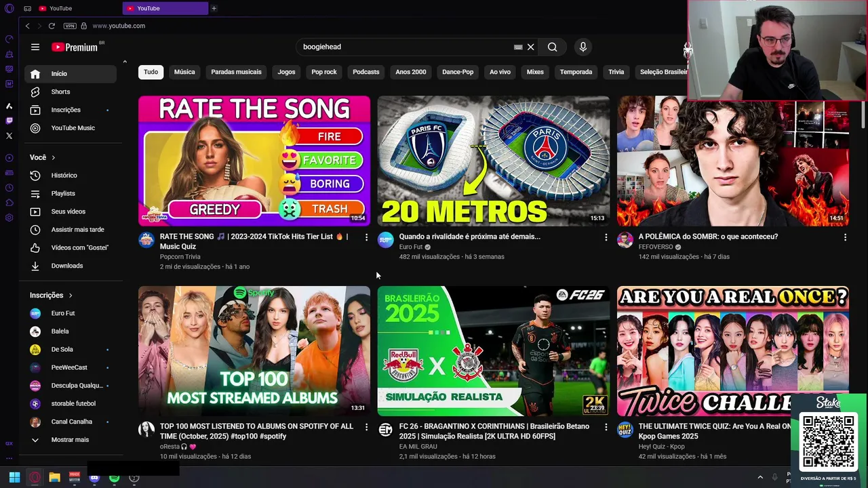Select the Tudo filter chip
The image size is (868, 488).
[151, 72]
